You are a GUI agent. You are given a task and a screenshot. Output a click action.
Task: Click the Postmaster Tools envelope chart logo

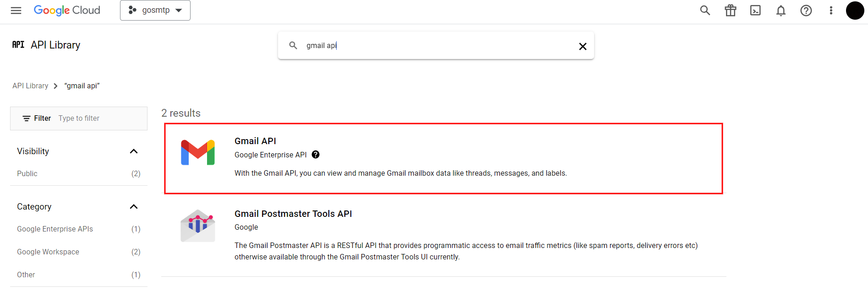coord(198,226)
